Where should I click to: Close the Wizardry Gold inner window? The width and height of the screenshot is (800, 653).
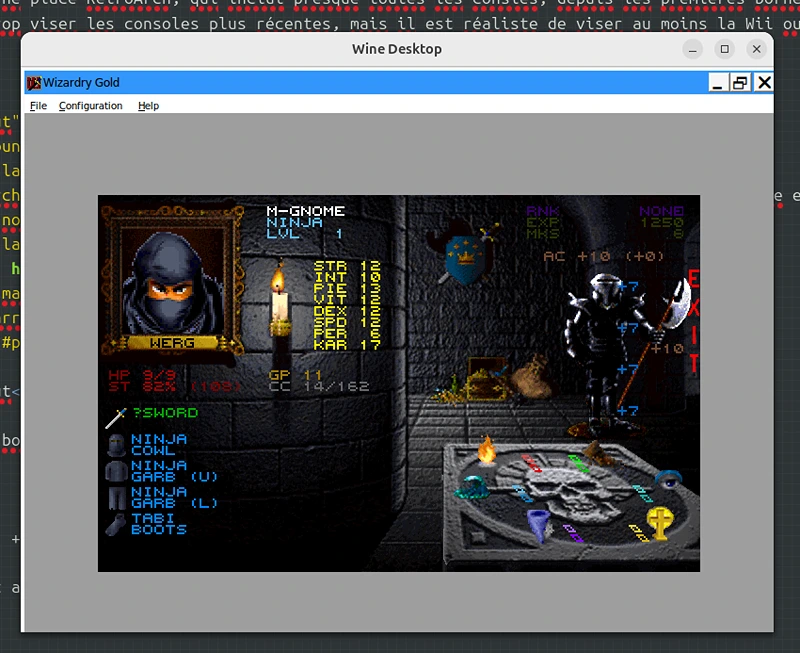[x=764, y=83]
